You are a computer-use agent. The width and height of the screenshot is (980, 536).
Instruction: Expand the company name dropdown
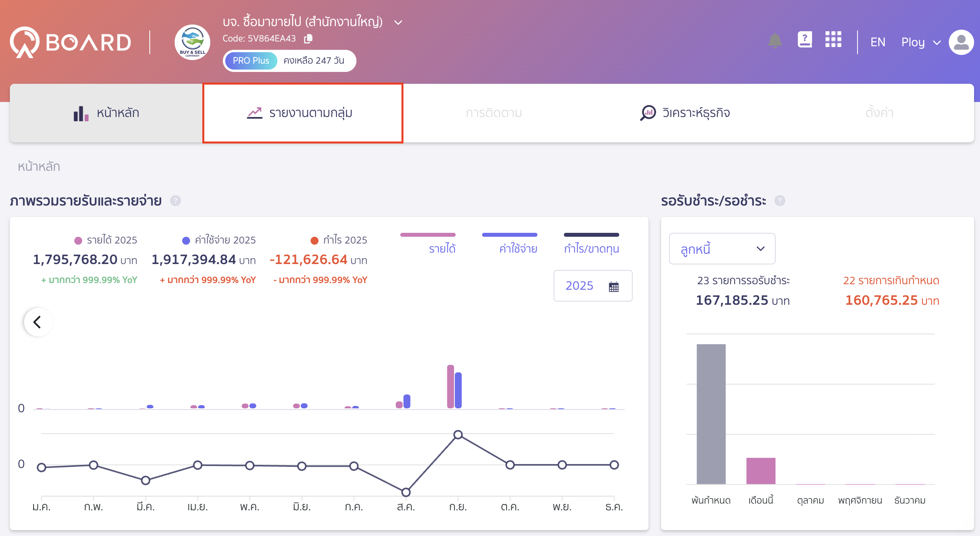[x=398, y=22]
